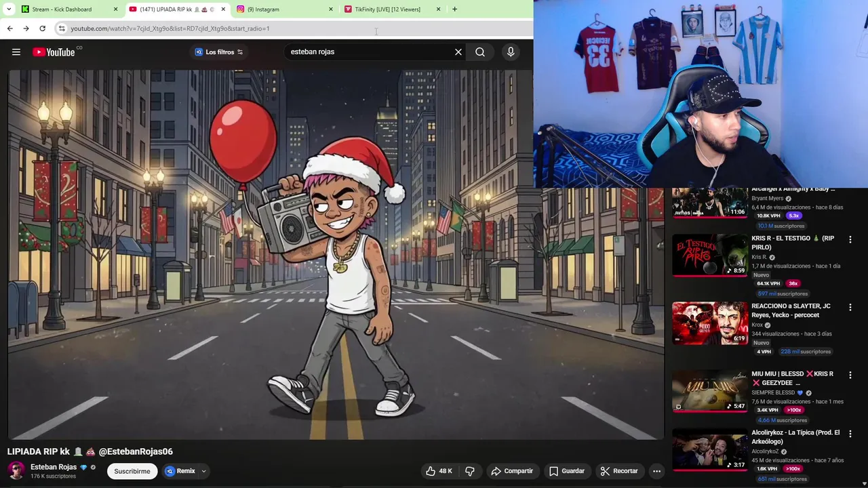Click Recortar clip button
Image resolution: width=868 pixels, height=488 pixels.
click(619, 471)
